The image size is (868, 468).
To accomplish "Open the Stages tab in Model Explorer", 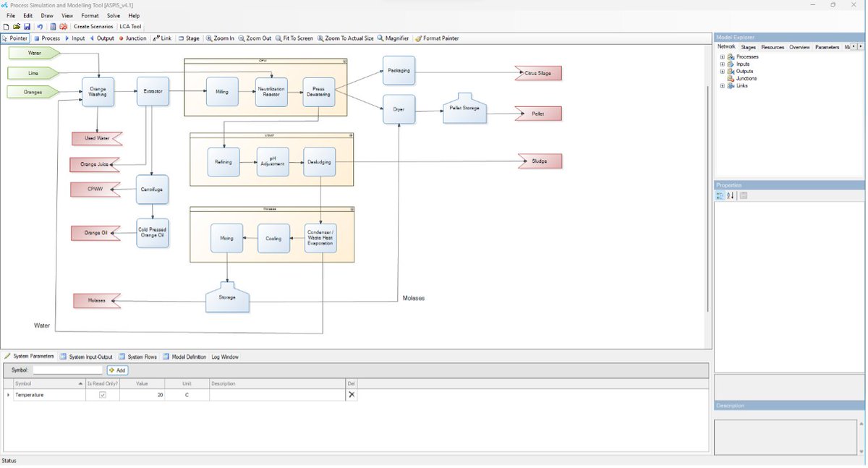I will pos(748,47).
